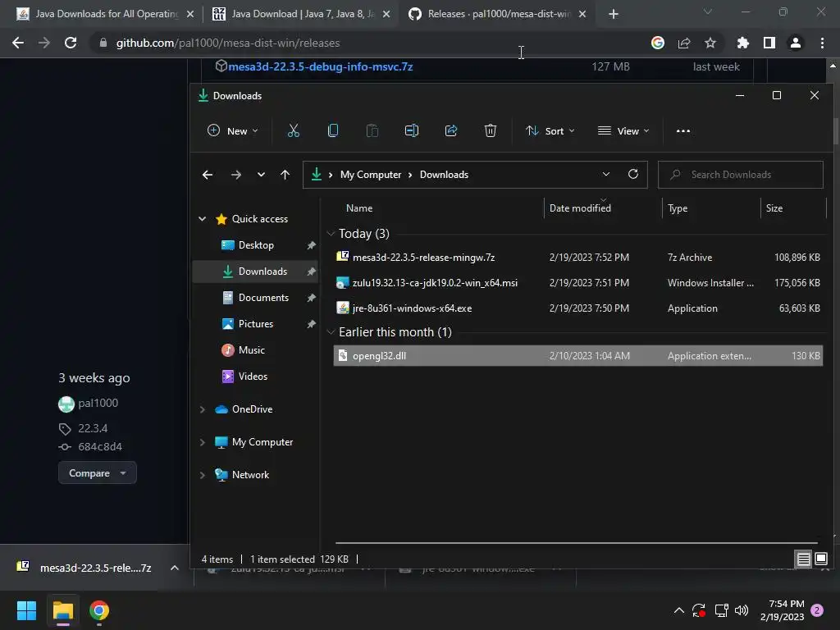Expand the address bar history dropdown
The width and height of the screenshot is (840, 630).
(606, 174)
